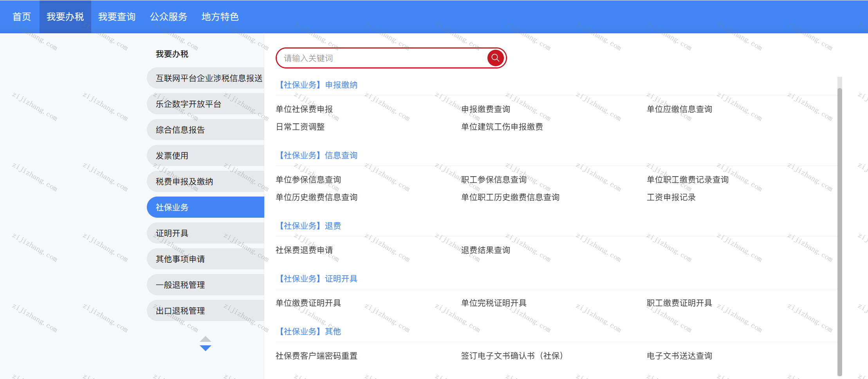The height and width of the screenshot is (379, 868).
Task: Click the 【社保业务】信息查询 section heading
Action: (x=317, y=155)
